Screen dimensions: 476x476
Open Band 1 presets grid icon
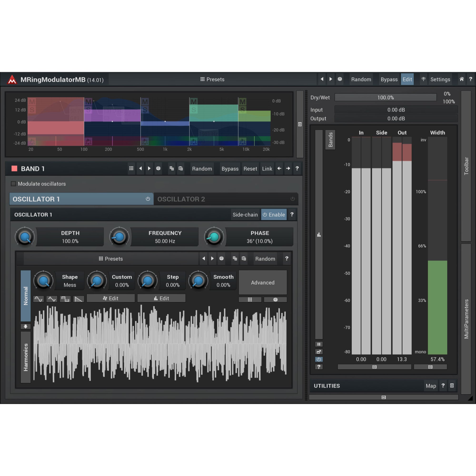click(x=131, y=169)
